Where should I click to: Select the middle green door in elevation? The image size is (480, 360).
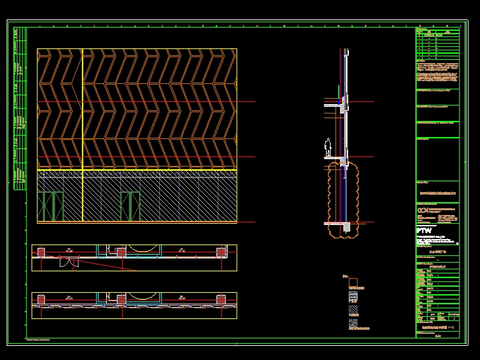(130, 206)
